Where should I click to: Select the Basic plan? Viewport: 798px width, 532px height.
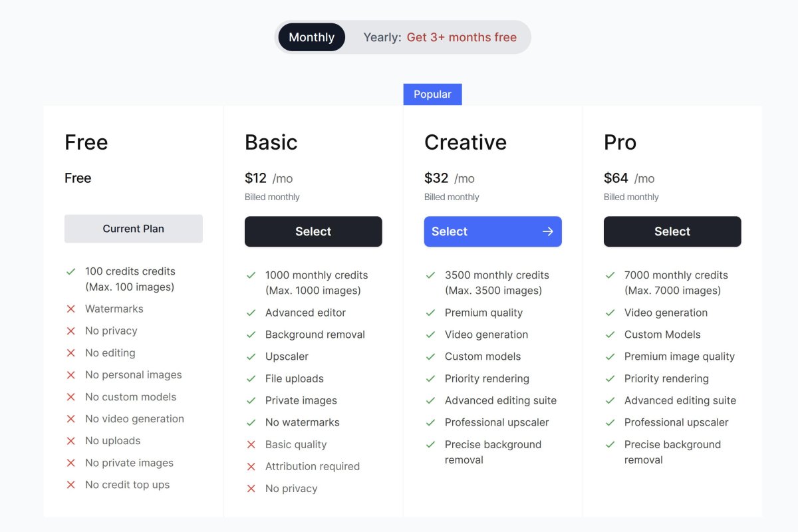click(313, 231)
